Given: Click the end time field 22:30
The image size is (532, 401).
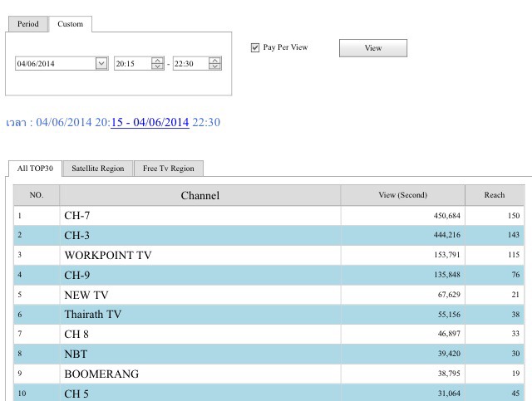Looking at the screenshot, I should (191, 63).
